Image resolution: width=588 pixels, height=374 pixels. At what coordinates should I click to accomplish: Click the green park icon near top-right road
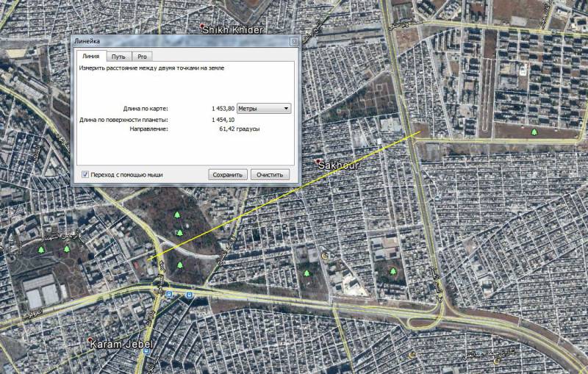click(x=534, y=132)
